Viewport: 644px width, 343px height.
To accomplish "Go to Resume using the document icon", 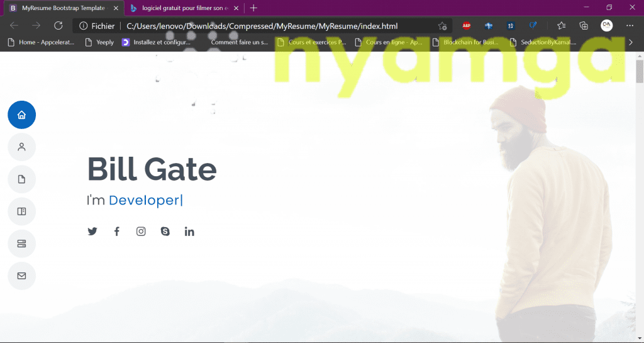I will tap(21, 179).
